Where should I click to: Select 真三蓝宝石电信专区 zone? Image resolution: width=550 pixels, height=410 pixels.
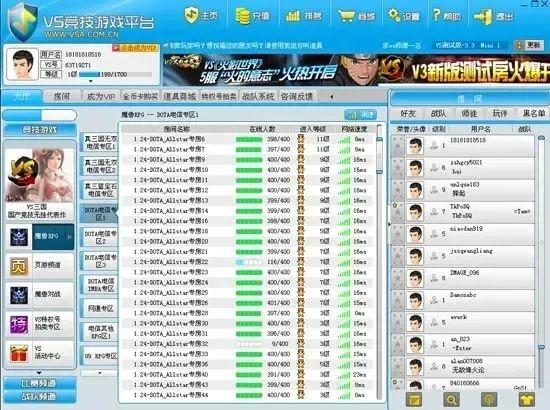coord(100,190)
